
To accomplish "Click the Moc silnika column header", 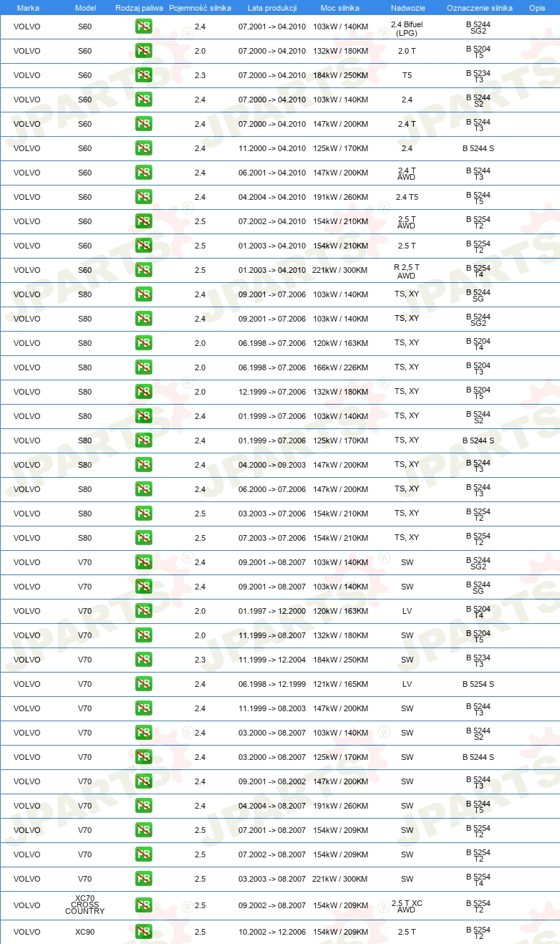I will tap(340, 8).
